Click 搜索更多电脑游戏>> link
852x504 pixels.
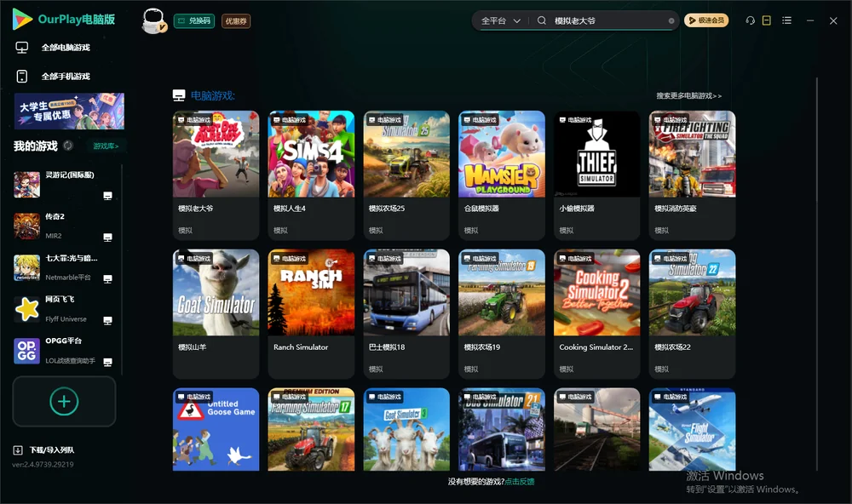(x=689, y=95)
